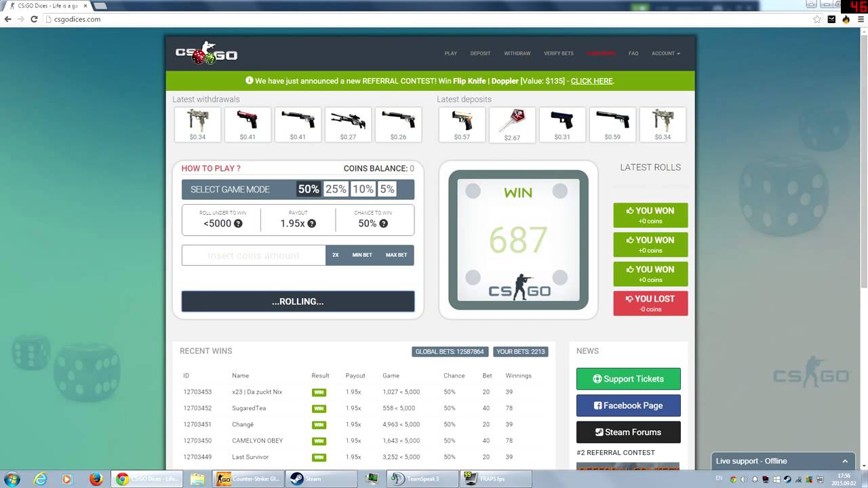Click the MAX BET button
This screenshot has height=488, width=868.
(397, 256)
